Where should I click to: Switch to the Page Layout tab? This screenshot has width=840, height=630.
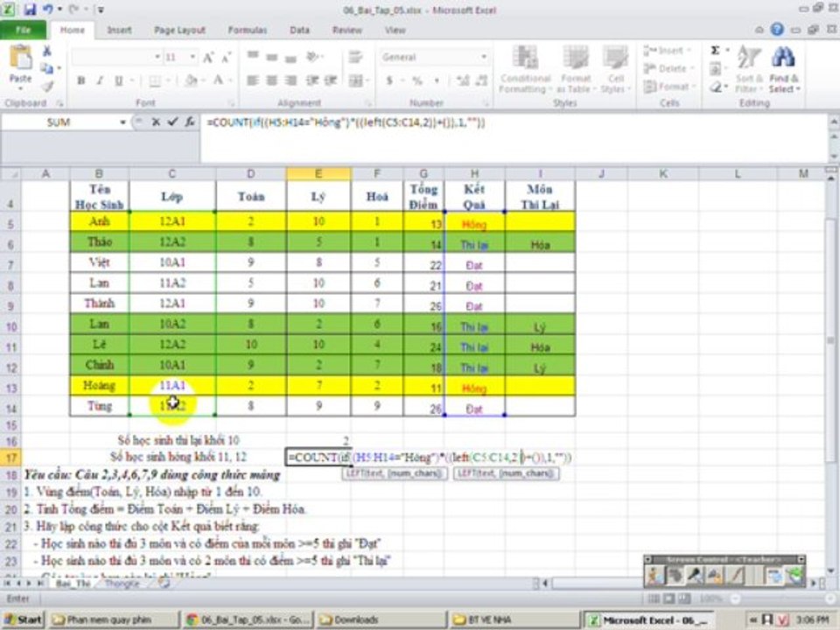(x=179, y=30)
